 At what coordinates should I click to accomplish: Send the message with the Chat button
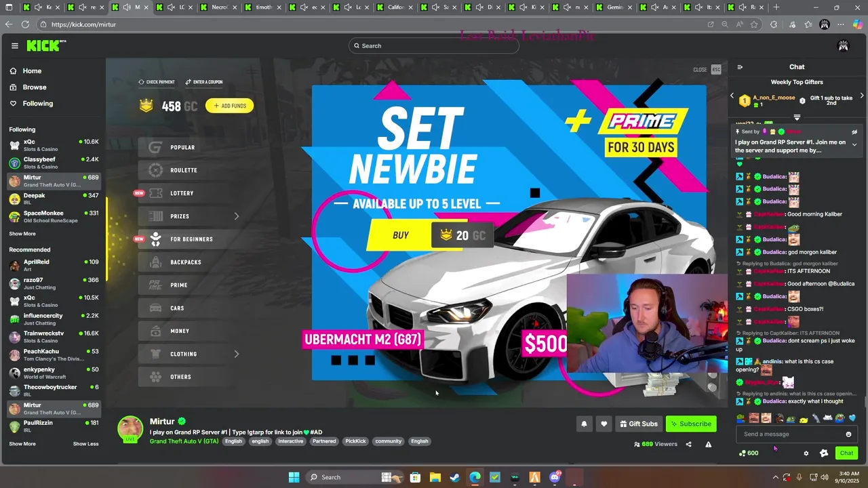pos(846,453)
